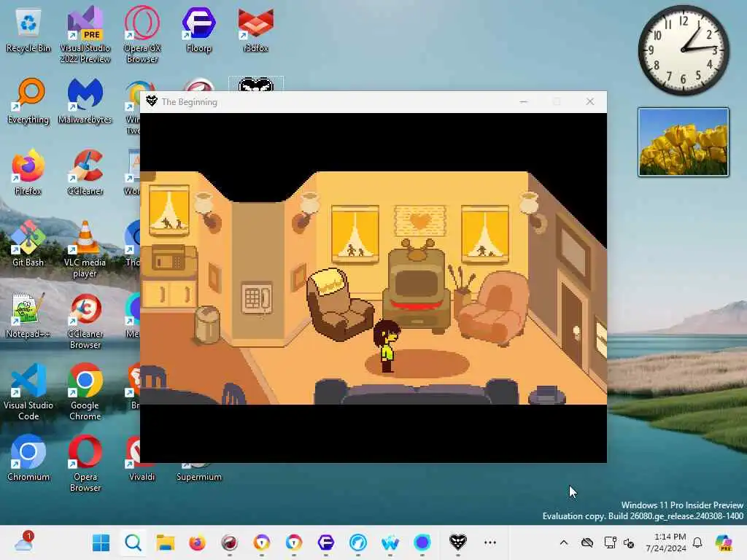Show more taskbar apps via three dots
Image resolution: width=747 pixels, height=560 pixels.
[490, 542]
